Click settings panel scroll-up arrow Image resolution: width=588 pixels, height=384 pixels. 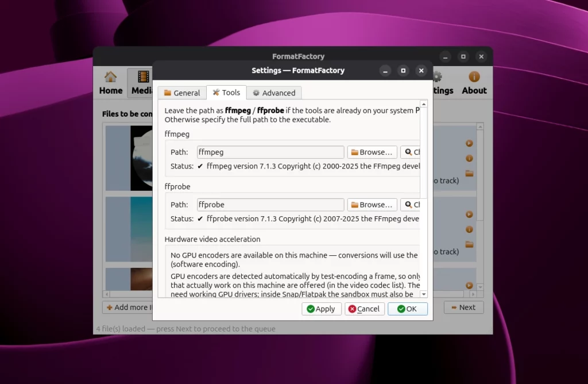(x=424, y=104)
